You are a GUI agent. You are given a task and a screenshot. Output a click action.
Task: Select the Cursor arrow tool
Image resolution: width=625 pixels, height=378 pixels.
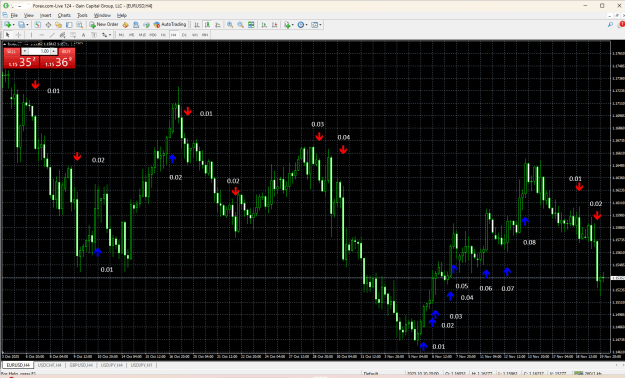pos(8,35)
